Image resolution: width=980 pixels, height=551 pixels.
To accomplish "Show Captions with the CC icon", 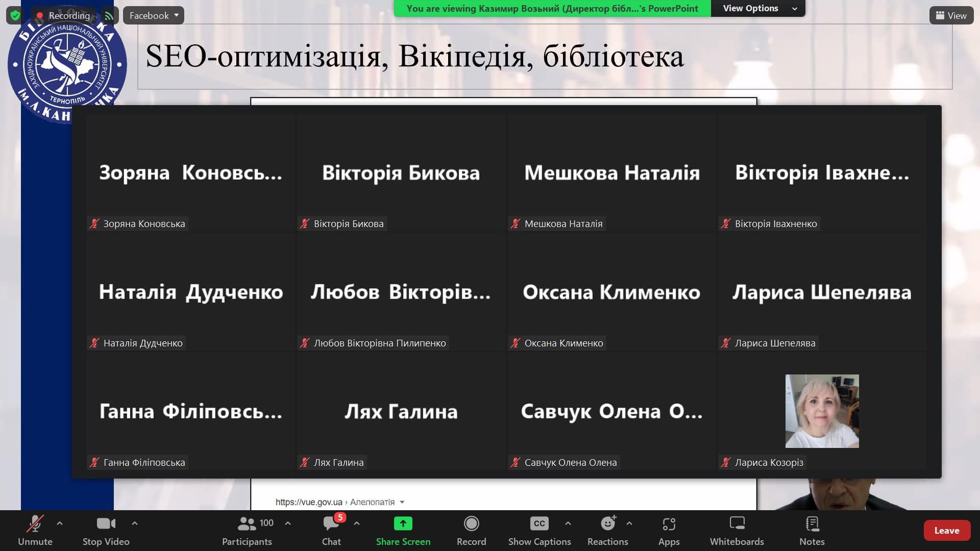I will pos(540,531).
